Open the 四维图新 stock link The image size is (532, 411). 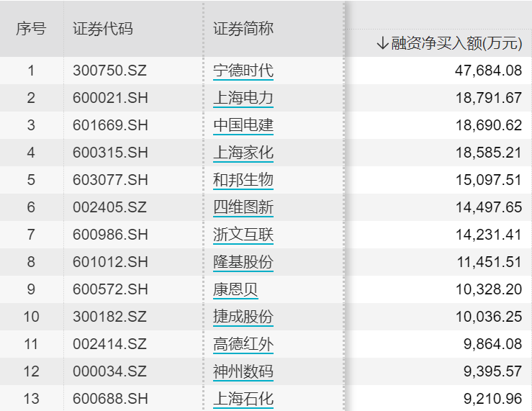click(243, 207)
